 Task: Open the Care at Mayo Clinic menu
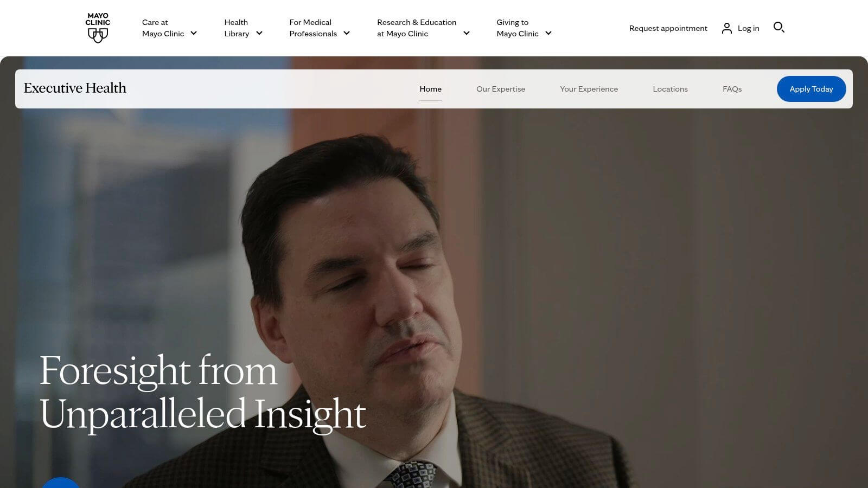click(x=163, y=28)
